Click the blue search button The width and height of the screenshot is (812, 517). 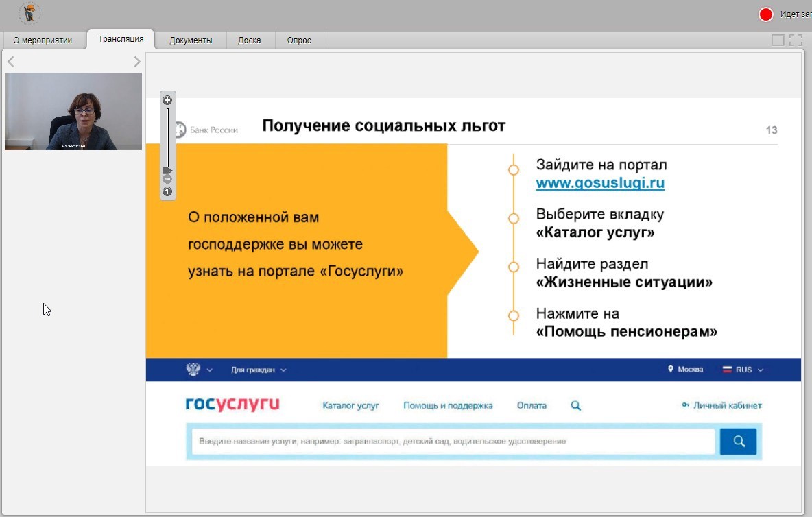[739, 442]
